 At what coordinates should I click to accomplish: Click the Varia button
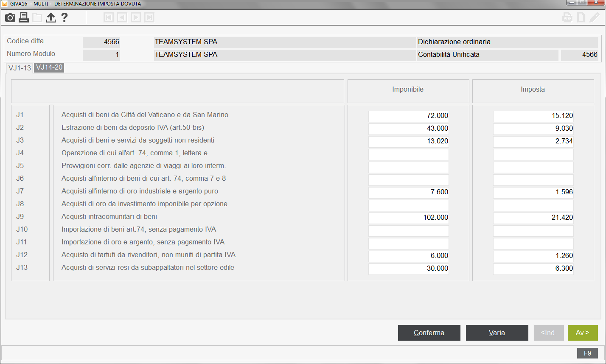[x=497, y=333]
